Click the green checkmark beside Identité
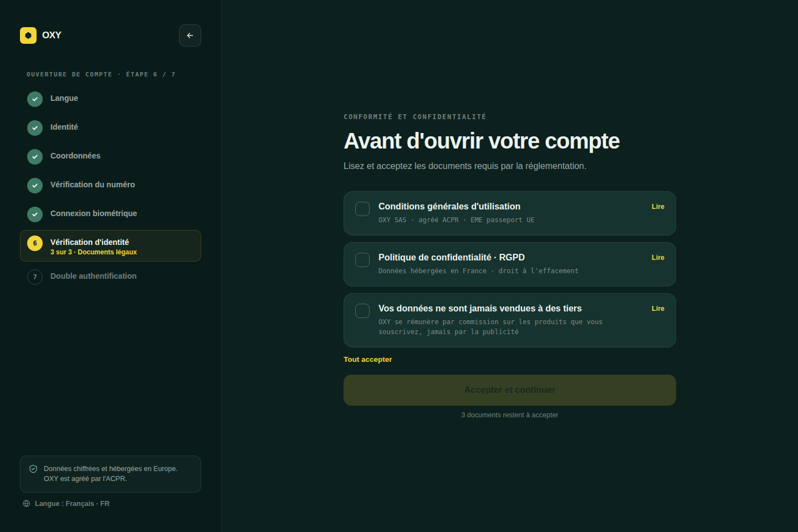This screenshot has height=532, width=798. click(35, 128)
